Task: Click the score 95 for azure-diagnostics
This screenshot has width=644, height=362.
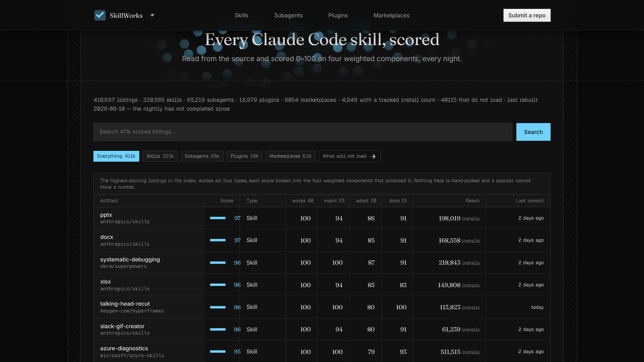Action: [x=237, y=352]
